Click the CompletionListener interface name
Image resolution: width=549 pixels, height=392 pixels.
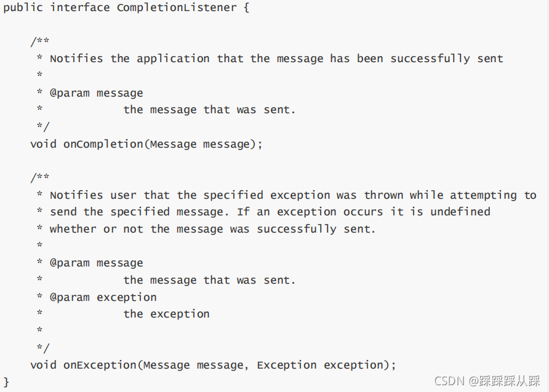coord(177,7)
